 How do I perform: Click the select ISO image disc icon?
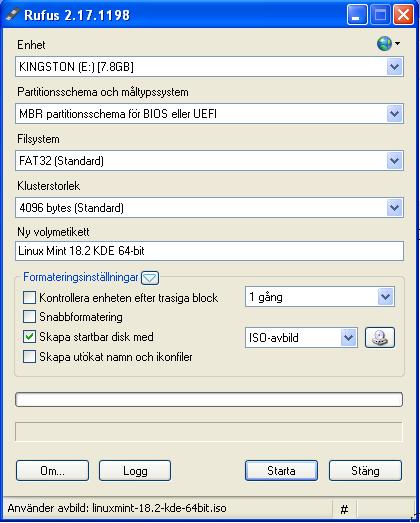pos(380,338)
